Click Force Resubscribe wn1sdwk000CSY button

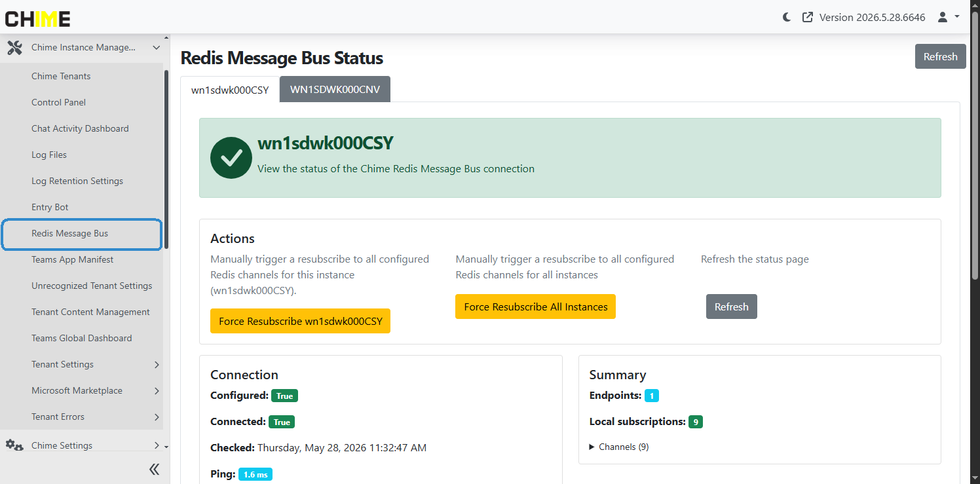[300, 321]
